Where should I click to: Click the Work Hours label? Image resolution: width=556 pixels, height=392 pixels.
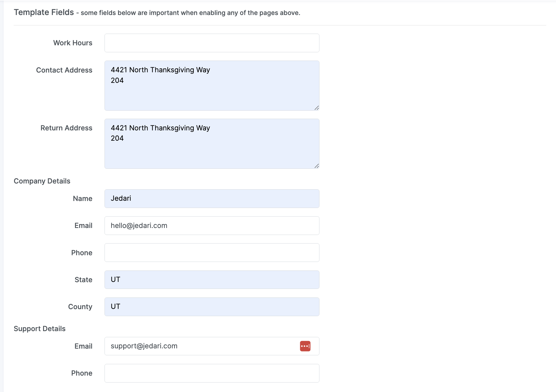click(x=73, y=43)
